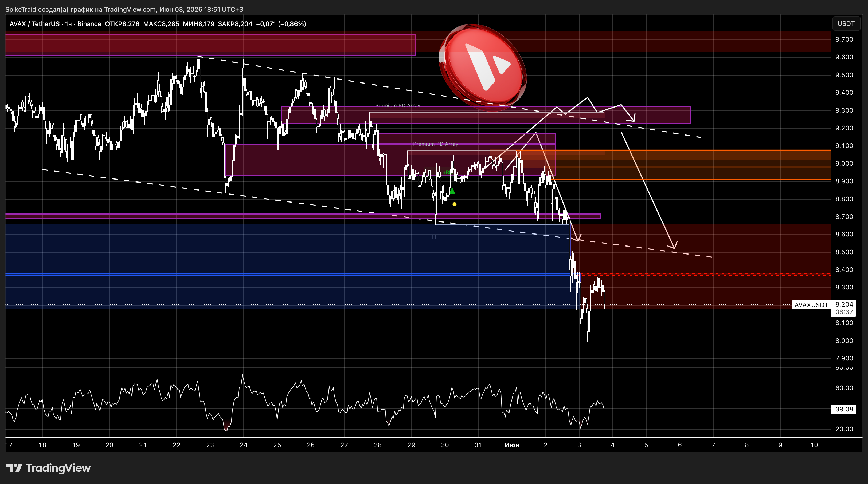Click the 9,400 price axis label
Screen dimensions: 868x484
[844, 93]
